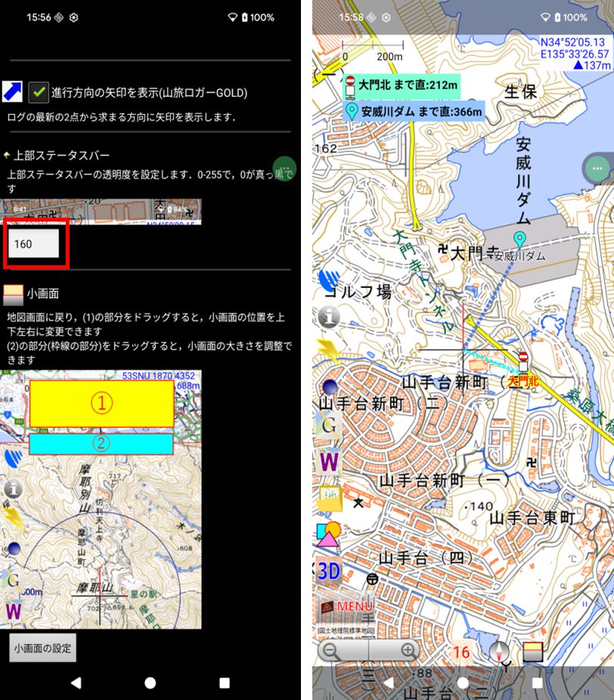This screenshot has height=700, width=614.
Task: Tap the green floating bubble on the map
Action: (x=598, y=167)
